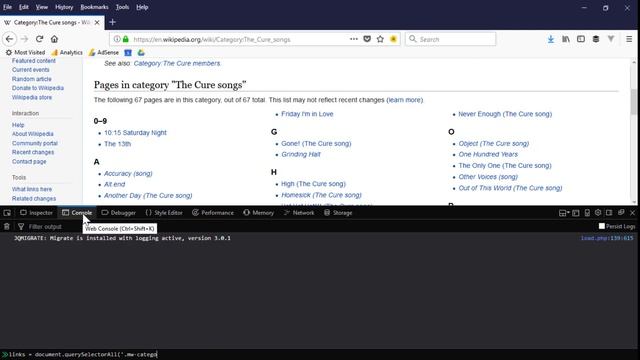Screen dimensions: 640x360
Task: Click the URL address bar
Action: [240, 40]
